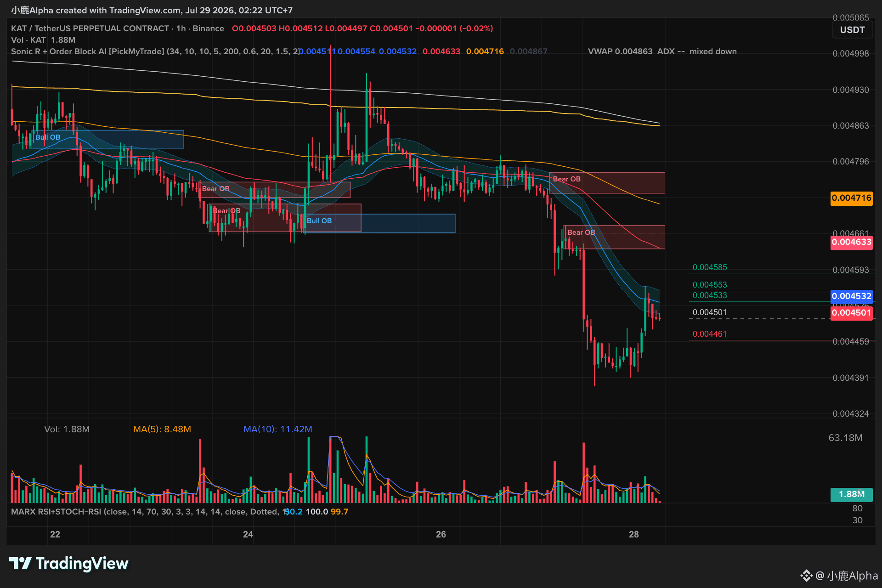
Task: Click the 0.004554 value in indicator legend
Action: pyautogui.click(x=356, y=51)
